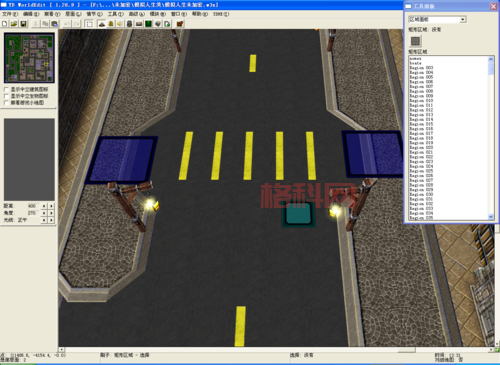
Task: Click the Test Map checkmark icon
Action: coord(180,24)
